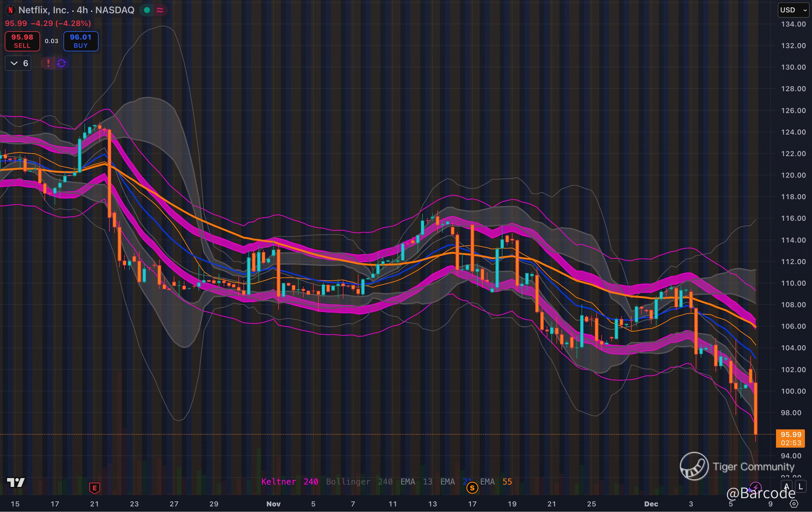
Task: Click the orange S split marker
Action: [x=472, y=488]
